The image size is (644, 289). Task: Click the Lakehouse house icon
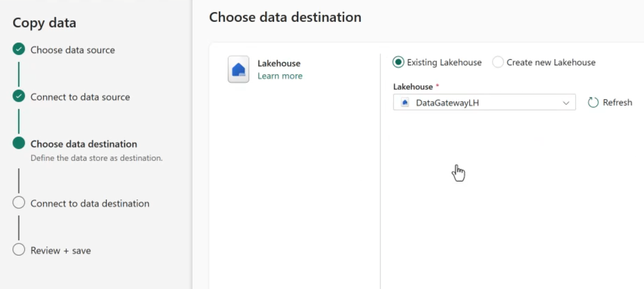[238, 69]
